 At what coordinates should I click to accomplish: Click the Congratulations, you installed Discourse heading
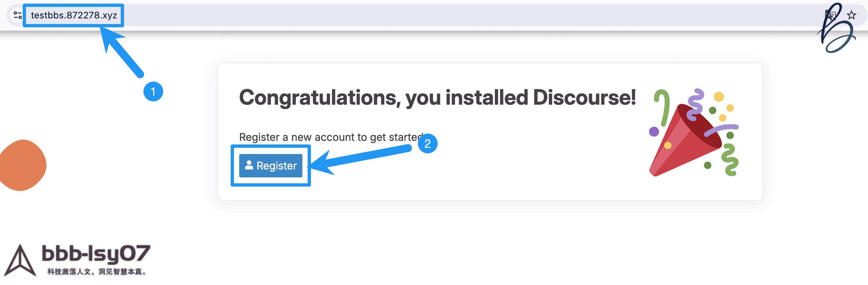click(437, 98)
